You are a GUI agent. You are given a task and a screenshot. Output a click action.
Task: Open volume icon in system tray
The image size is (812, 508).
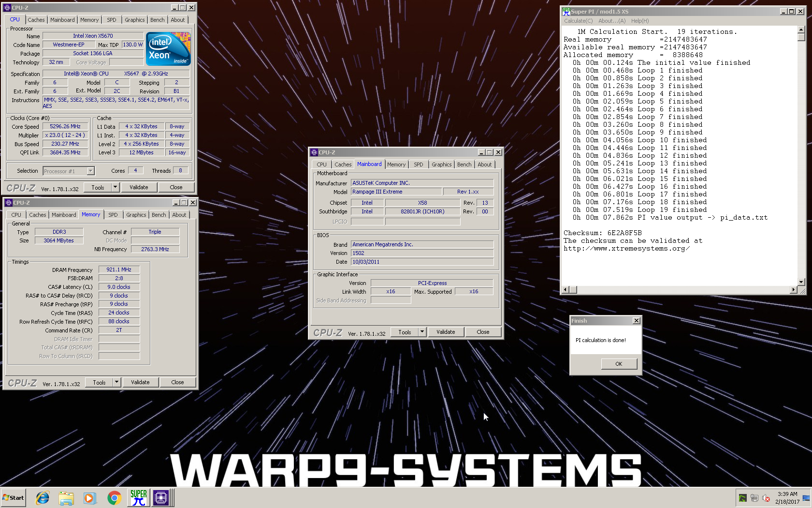pyautogui.click(x=766, y=498)
